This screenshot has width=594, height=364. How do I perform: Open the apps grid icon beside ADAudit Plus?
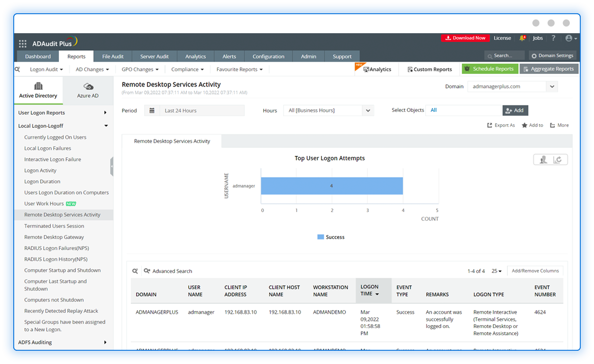(22, 44)
